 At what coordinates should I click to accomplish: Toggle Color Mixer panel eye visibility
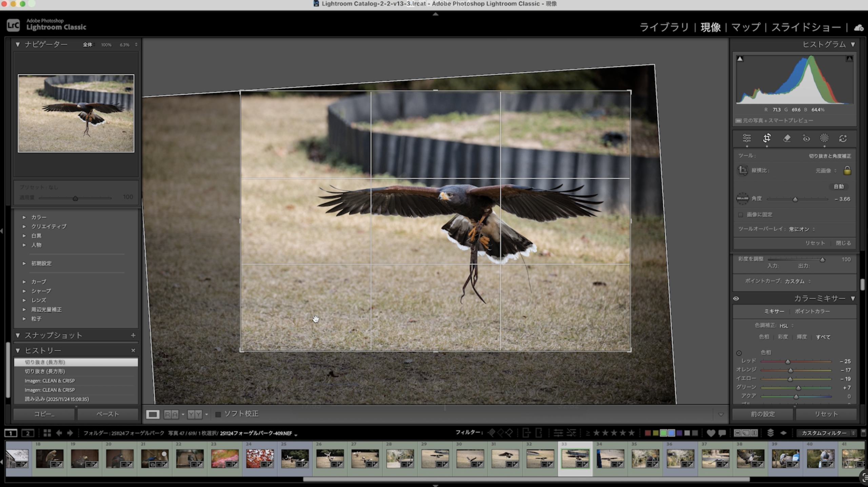click(x=736, y=299)
